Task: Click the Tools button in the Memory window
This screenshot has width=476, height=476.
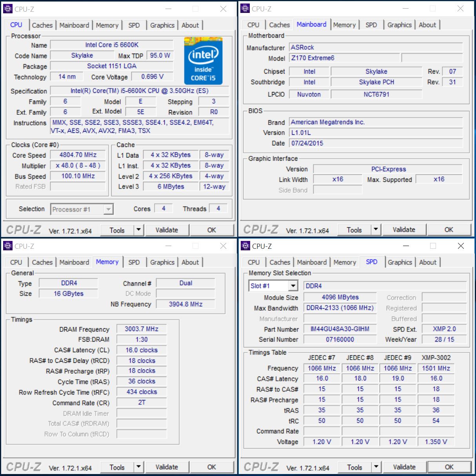Action: (x=117, y=467)
